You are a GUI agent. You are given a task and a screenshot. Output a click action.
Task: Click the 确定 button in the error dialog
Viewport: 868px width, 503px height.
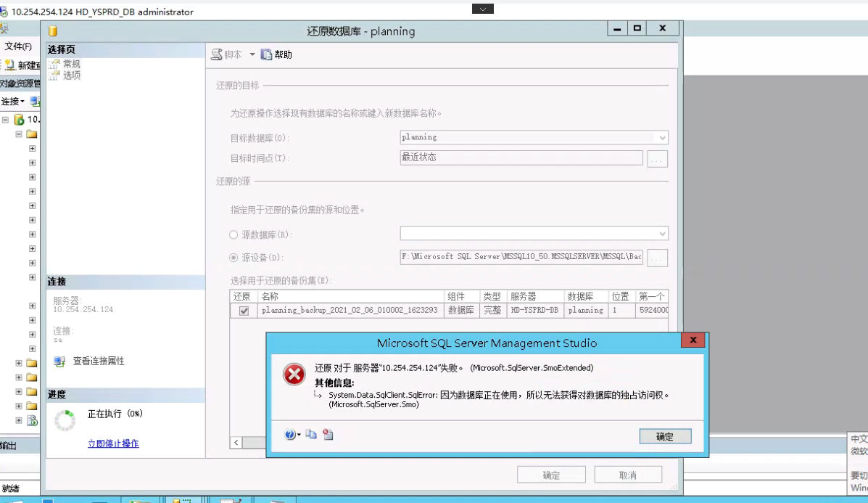click(664, 436)
